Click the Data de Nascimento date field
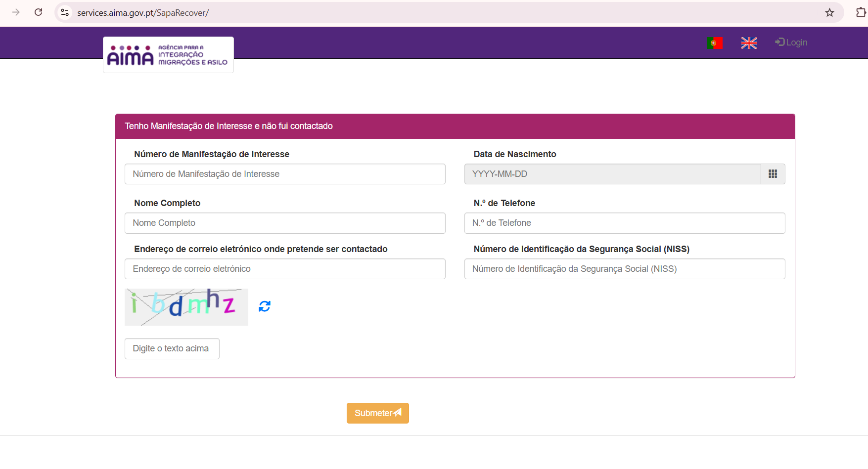Viewport: 868px width, 469px height. (612, 174)
